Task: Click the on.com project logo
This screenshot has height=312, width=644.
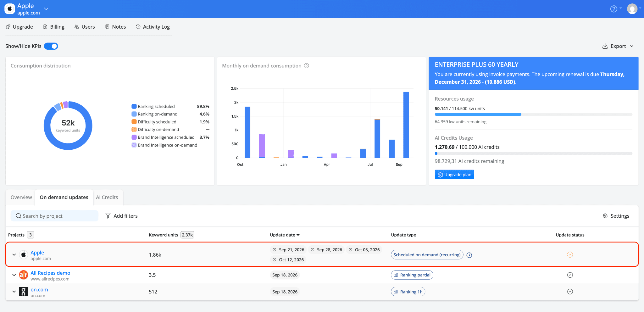Action: (x=24, y=292)
